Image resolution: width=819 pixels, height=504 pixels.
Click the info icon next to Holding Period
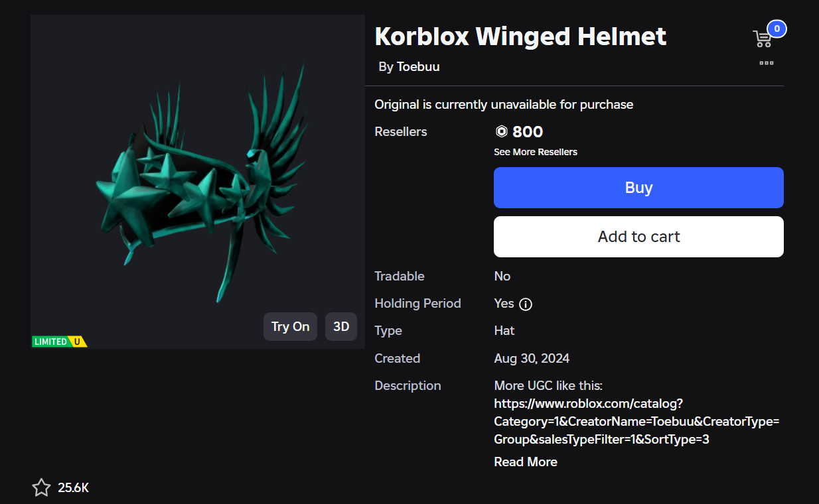(x=524, y=304)
